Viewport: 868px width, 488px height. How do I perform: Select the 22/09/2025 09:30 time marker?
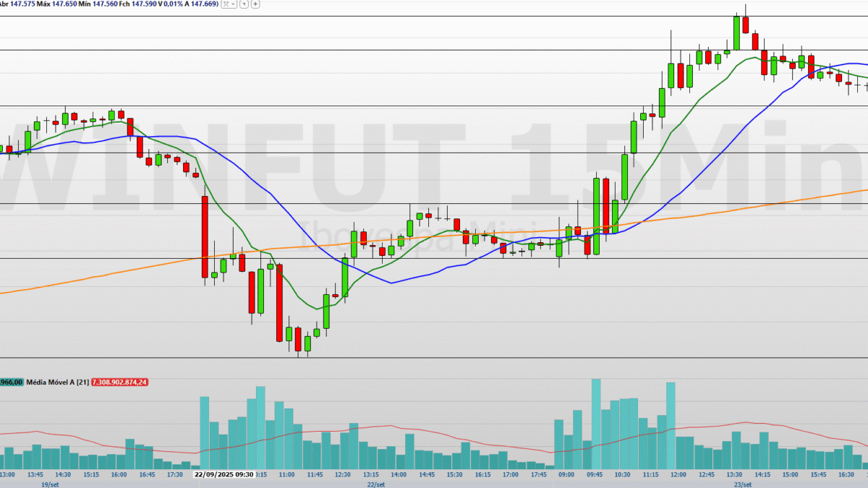[224, 475]
